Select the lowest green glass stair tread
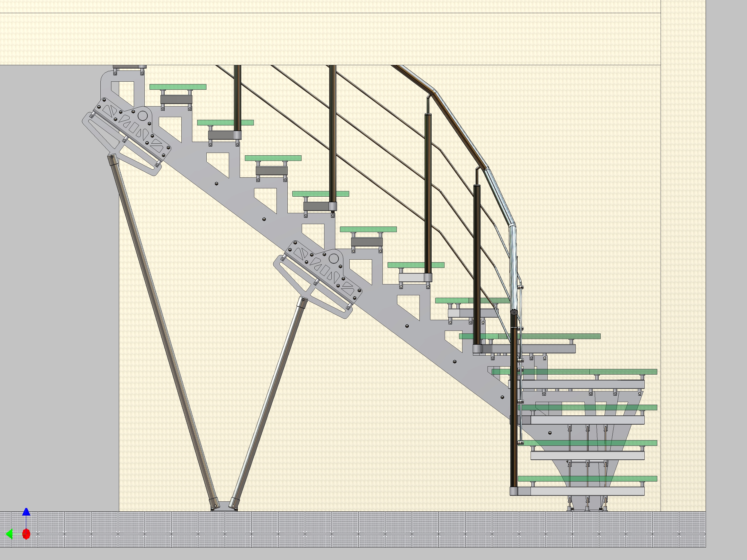747x560 pixels. click(x=587, y=479)
